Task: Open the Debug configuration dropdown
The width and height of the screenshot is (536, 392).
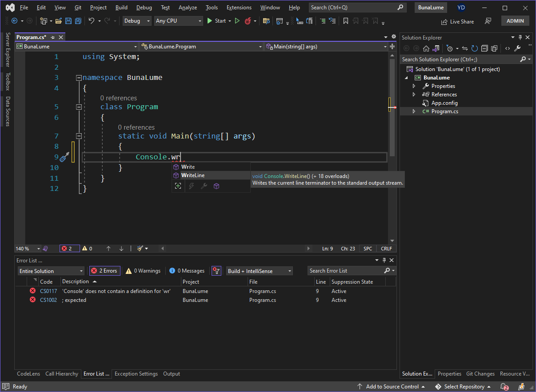Action: click(x=137, y=21)
